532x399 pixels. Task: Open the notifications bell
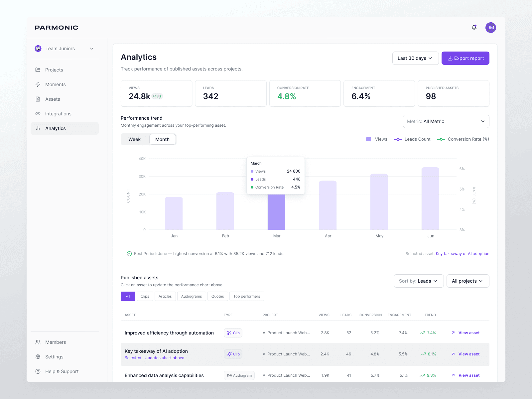[474, 28]
